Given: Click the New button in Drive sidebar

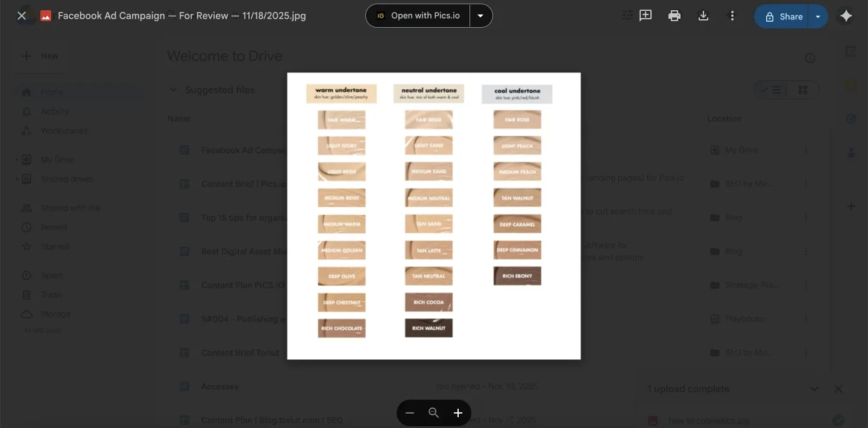Looking at the screenshot, I should (x=40, y=56).
